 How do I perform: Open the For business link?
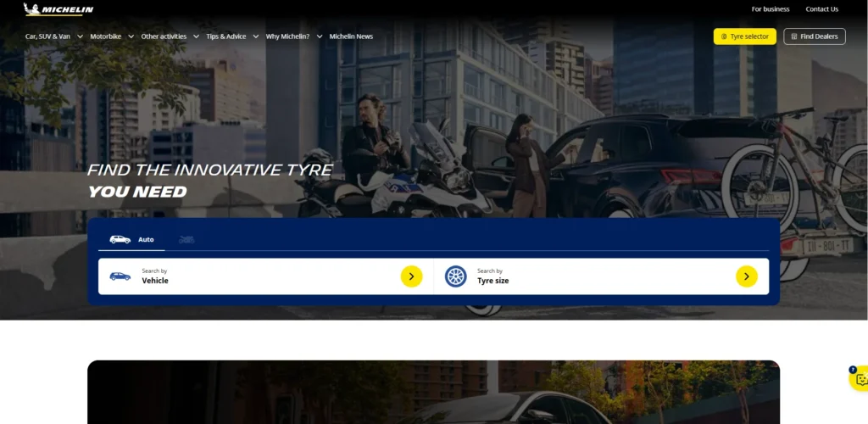click(770, 8)
